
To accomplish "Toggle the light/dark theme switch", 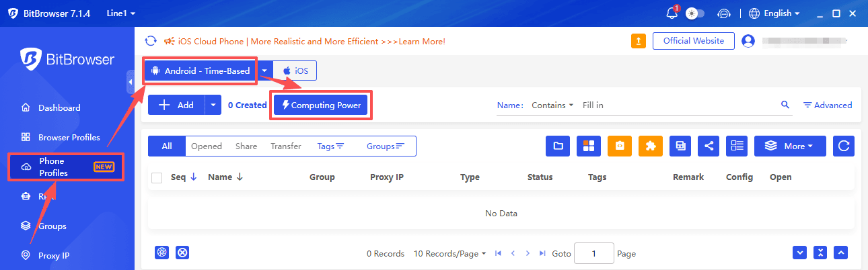I will (x=695, y=13).
